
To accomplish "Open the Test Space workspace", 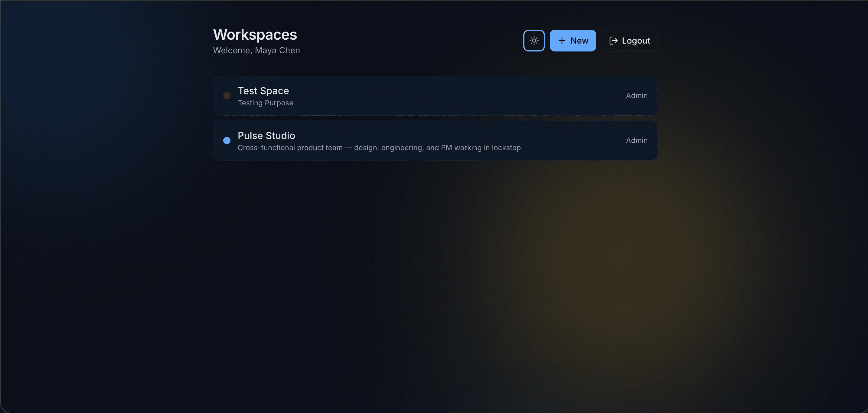I will coord(435,96).
